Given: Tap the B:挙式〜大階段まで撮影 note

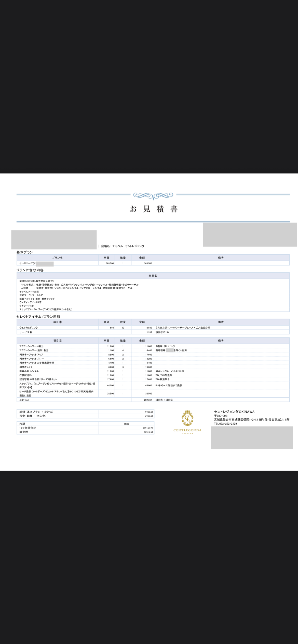Looking at the screenshot, I should [x=169, y=385].
